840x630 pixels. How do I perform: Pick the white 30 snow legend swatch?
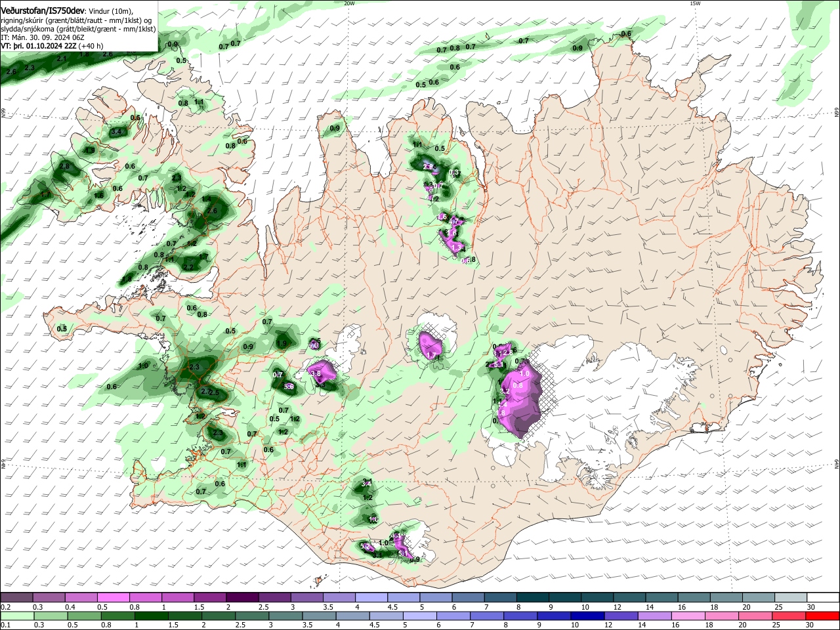pyautogui.click(x=822, y=597)
